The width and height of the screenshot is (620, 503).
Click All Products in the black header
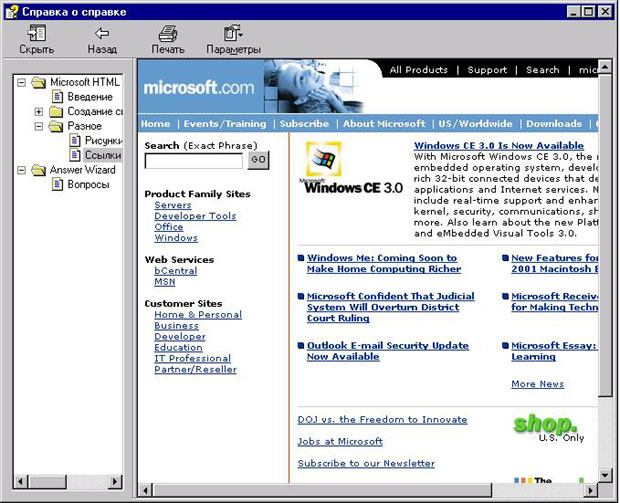(x=418, y=70)
